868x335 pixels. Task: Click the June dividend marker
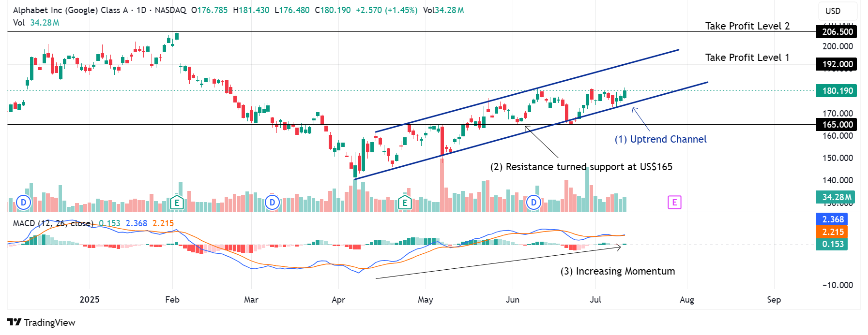click(x=533, y=202)
